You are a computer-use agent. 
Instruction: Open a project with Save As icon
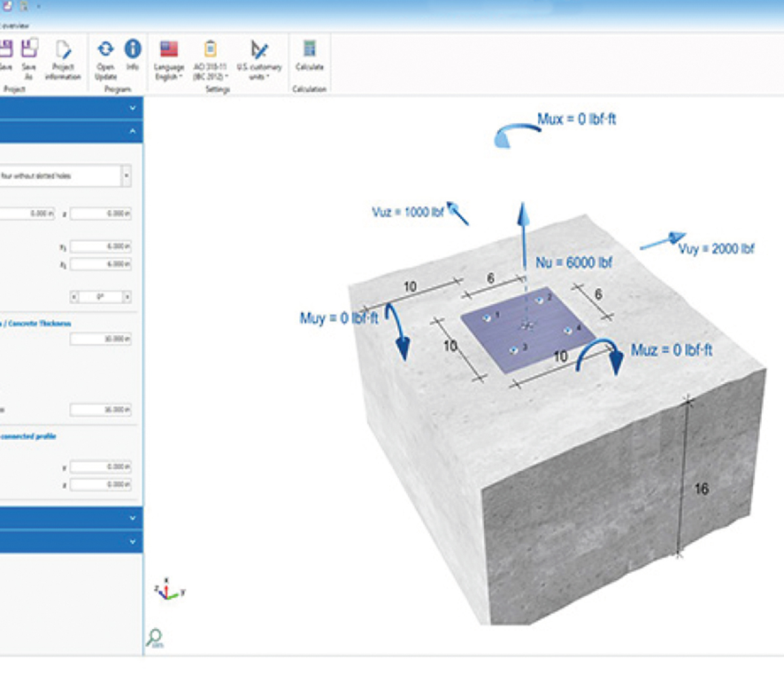point(29,49)
